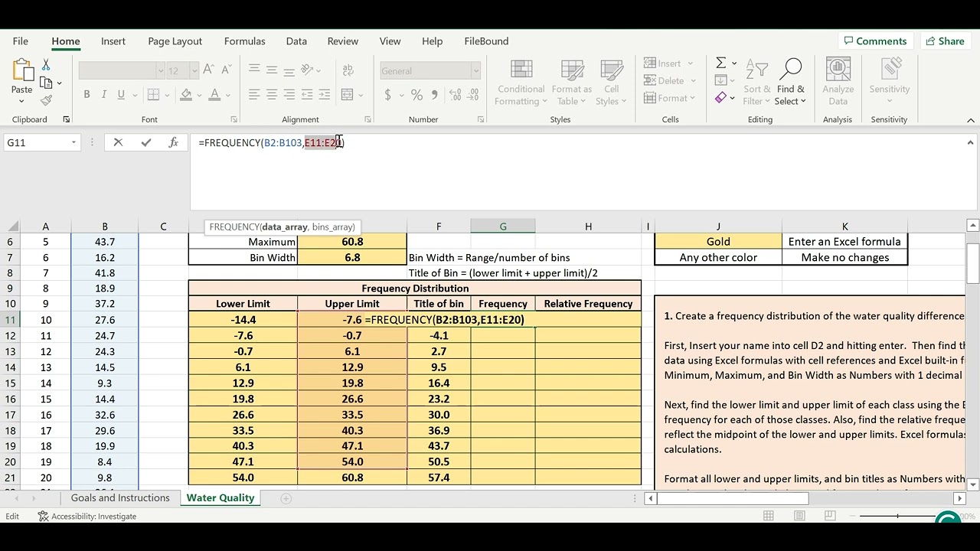The height and width of the screenshot is (551, 980).
Task: Click Accessibility: Investigate in status bar
Action: coord(87,517)
